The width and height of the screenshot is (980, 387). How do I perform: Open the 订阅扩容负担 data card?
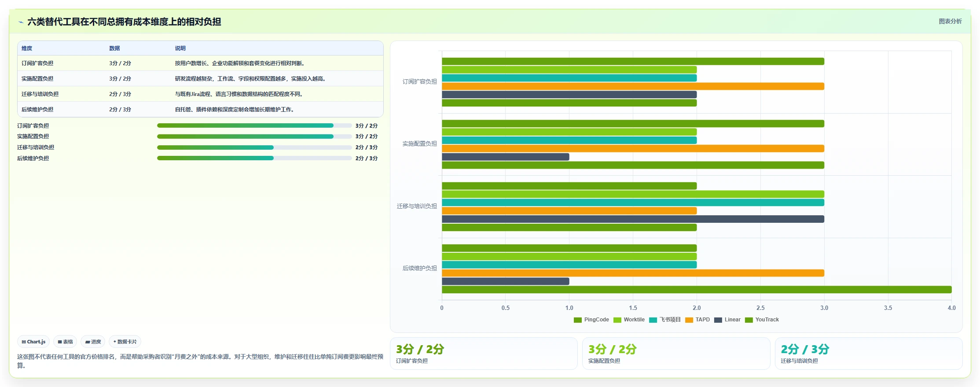tap(484, 354)
